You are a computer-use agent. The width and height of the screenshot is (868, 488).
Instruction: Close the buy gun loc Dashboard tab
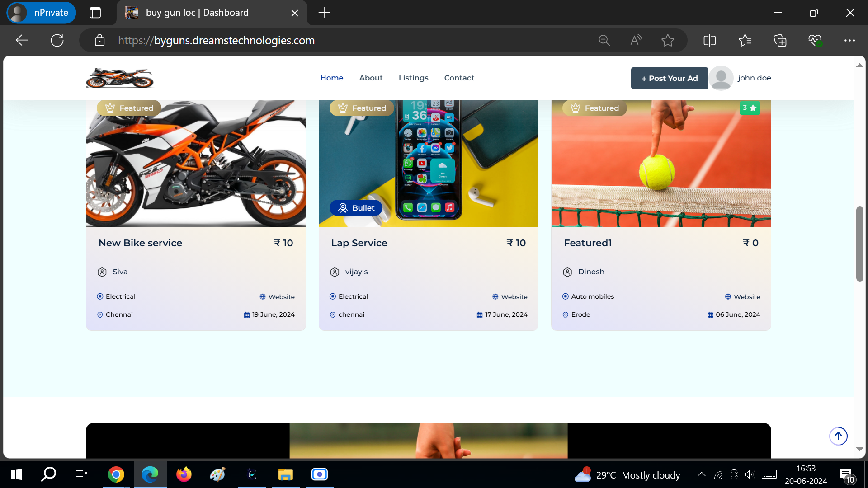pos(295,13)
